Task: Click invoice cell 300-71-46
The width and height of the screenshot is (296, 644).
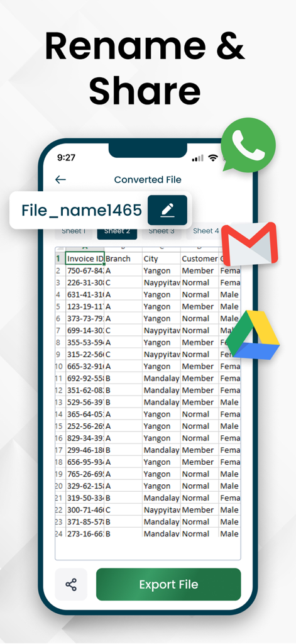Action: (x=85, y=509)
